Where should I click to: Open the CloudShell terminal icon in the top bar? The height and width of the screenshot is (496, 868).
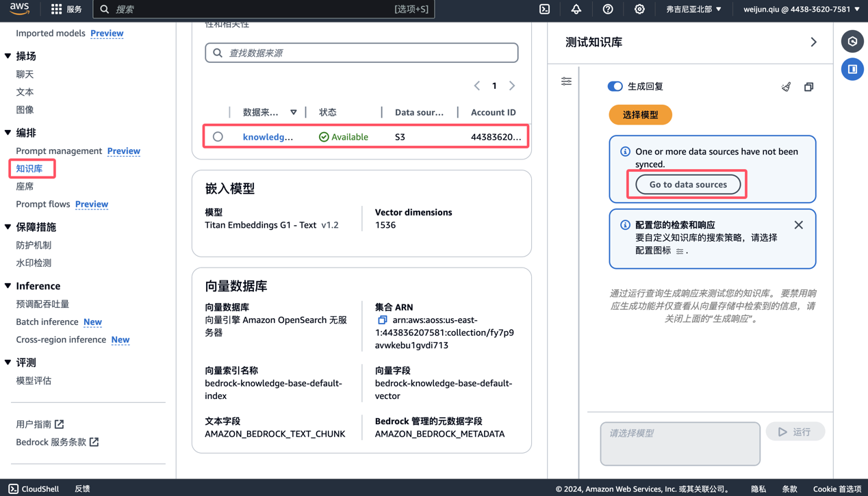point(545,9)
